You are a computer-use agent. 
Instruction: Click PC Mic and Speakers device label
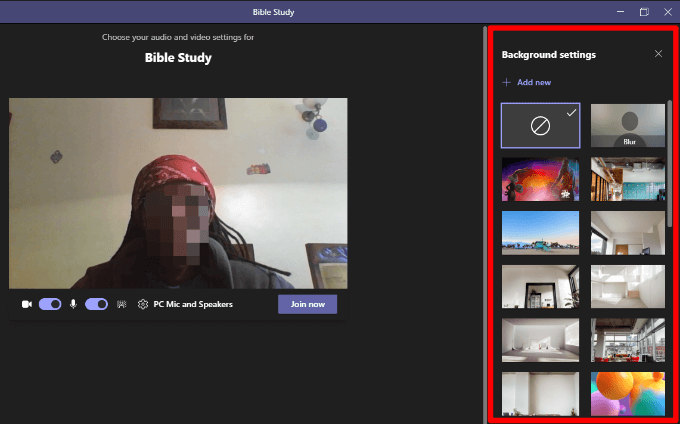193,304
